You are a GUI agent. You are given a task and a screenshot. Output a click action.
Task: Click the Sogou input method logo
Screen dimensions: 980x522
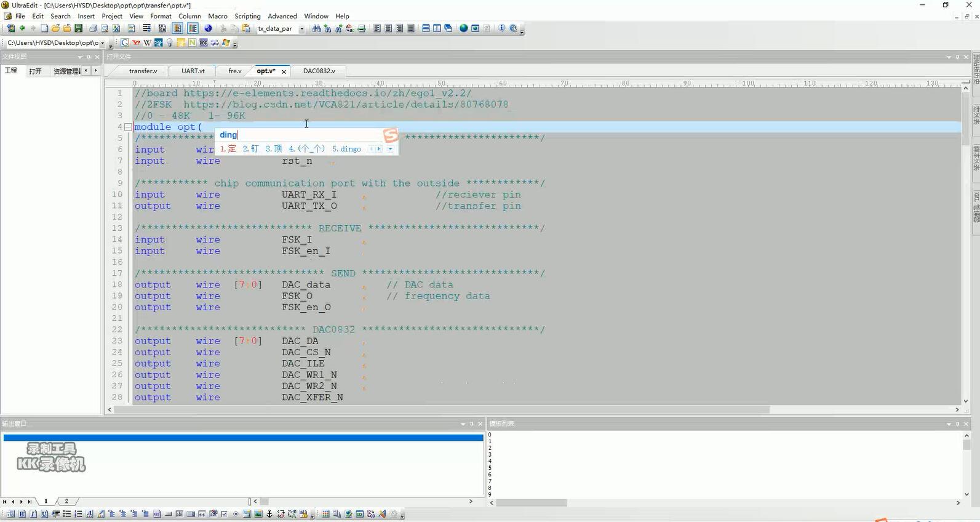tap(391, 135)
